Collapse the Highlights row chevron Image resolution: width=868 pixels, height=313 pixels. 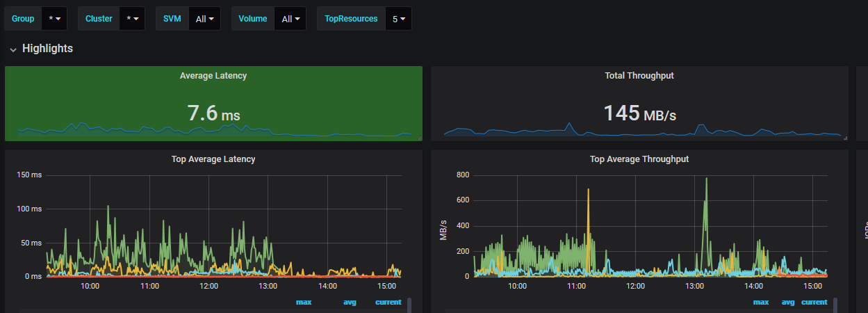[x=13, y=49]
